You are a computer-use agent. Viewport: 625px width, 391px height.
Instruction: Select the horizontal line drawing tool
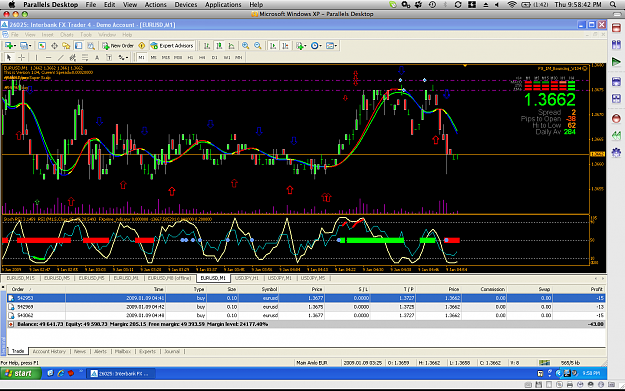coord(48,57)
